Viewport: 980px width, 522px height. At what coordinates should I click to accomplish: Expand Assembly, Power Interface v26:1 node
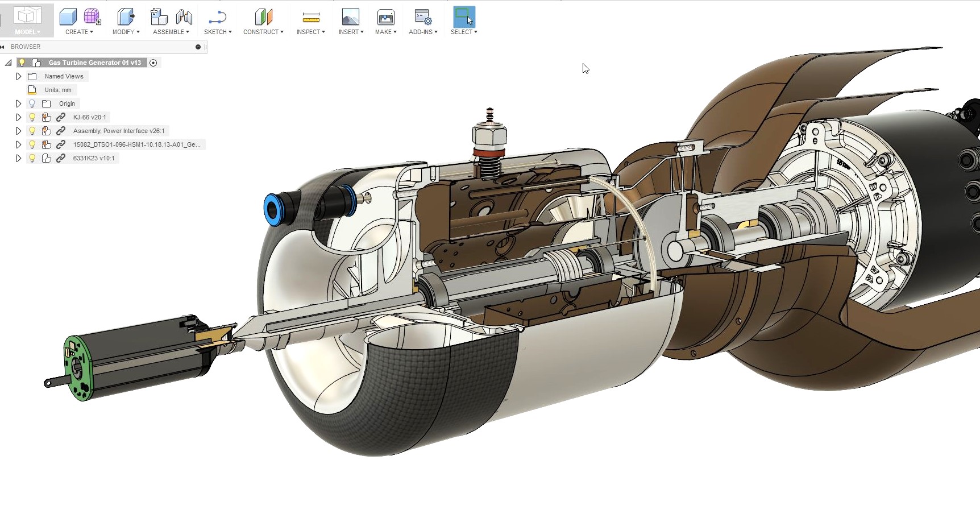[x=18, y=131]
